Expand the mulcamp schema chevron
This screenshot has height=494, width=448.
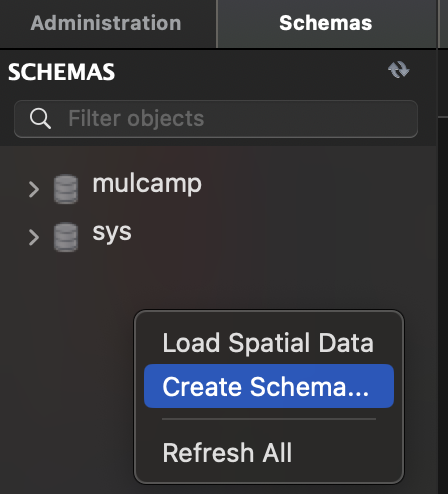click(x=33, y=189)
